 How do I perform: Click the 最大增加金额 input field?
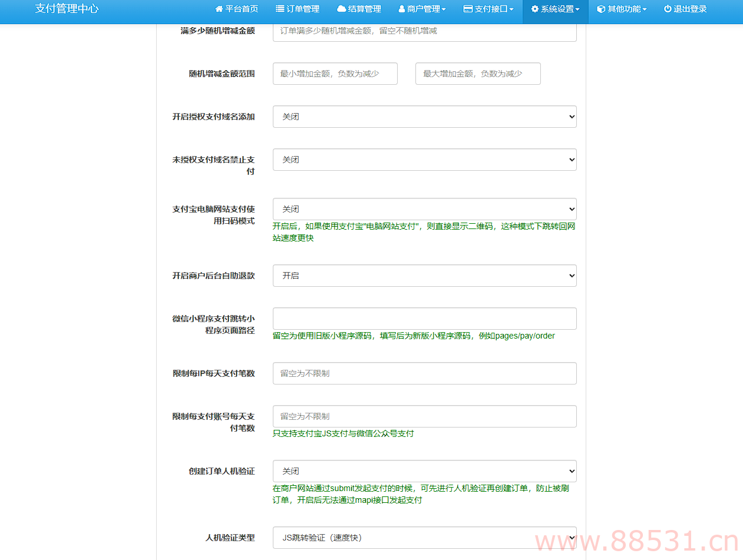point(478,74)
